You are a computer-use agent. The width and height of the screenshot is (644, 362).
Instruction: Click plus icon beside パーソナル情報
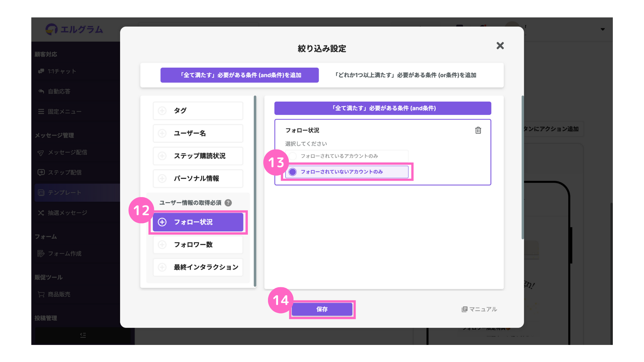click(x=162, y=178)
